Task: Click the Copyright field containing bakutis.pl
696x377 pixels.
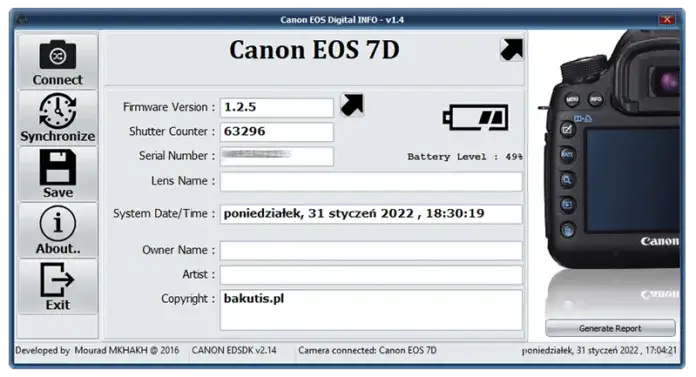Action: 371,310
